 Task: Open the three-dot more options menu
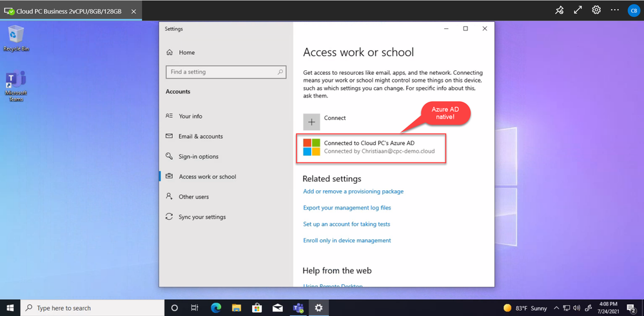point(614,10)
